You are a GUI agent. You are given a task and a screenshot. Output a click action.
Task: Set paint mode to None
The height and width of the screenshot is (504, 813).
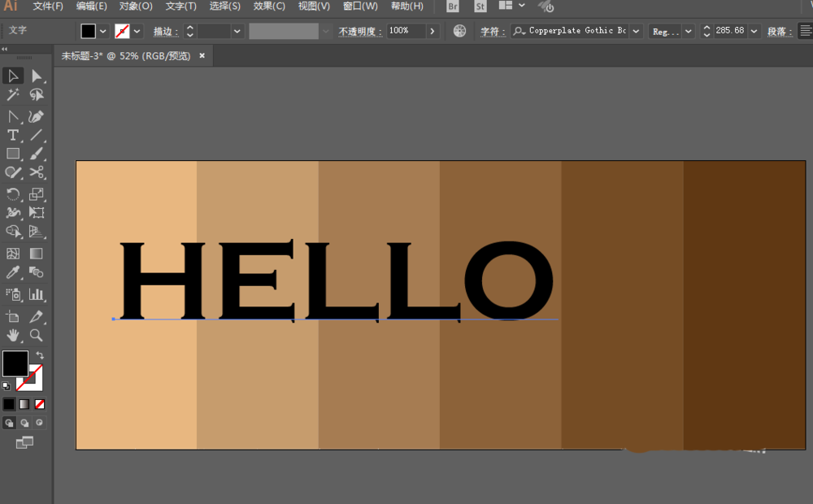pyautogui.click(x=40, y=403)
